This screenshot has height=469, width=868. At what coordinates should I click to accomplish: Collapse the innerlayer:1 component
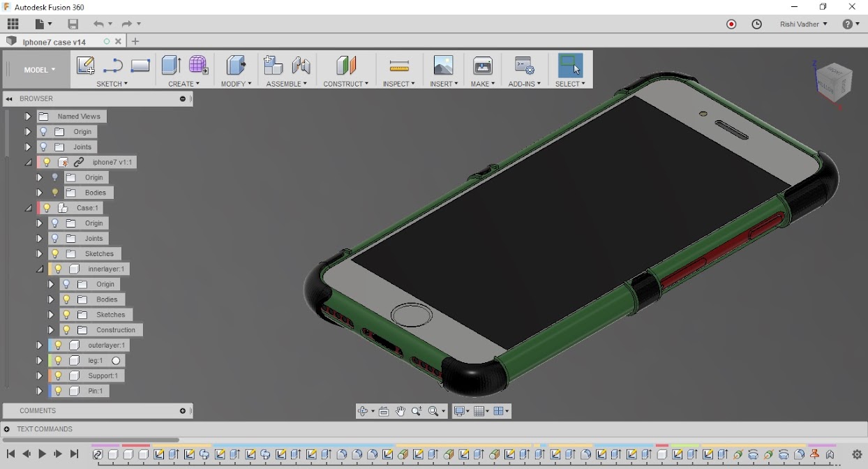tap(39, 269)
